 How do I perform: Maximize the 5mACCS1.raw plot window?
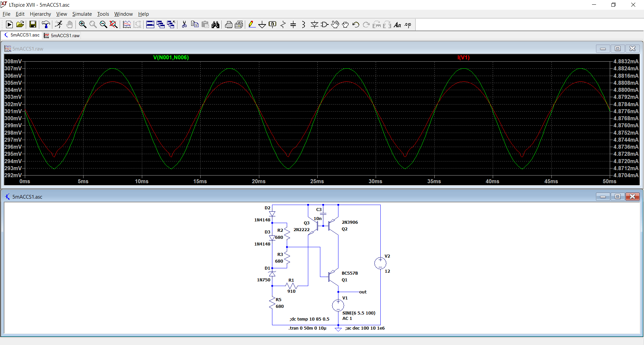[x=618, y=49]
